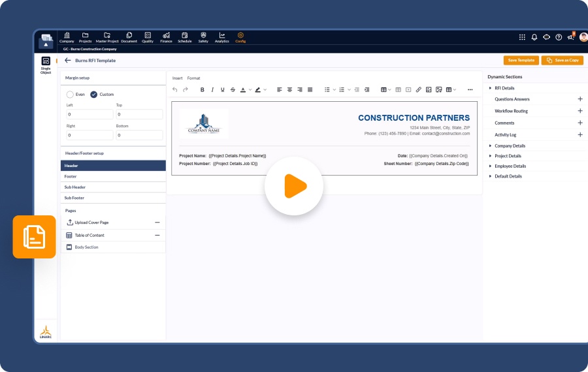Toggle strikethrough formatting
Screen dimensions: 588x372
[233, 89]
